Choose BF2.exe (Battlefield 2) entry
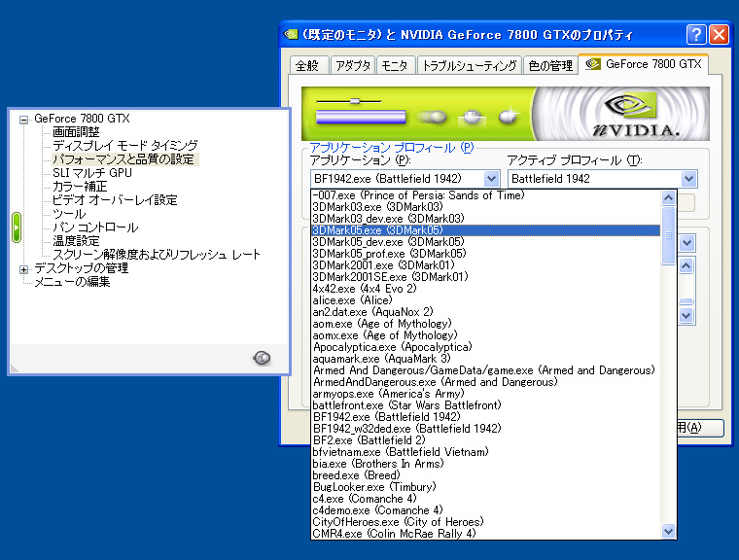Image resolution: width=739 pixels, height=560 pixels. point(486,440)
